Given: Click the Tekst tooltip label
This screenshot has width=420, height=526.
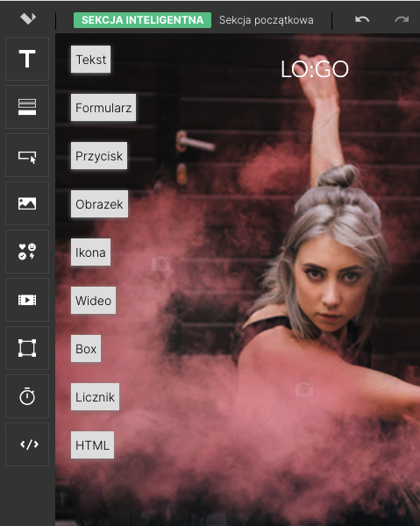Looking at the screenshot, I should click(x=90, y=60).
